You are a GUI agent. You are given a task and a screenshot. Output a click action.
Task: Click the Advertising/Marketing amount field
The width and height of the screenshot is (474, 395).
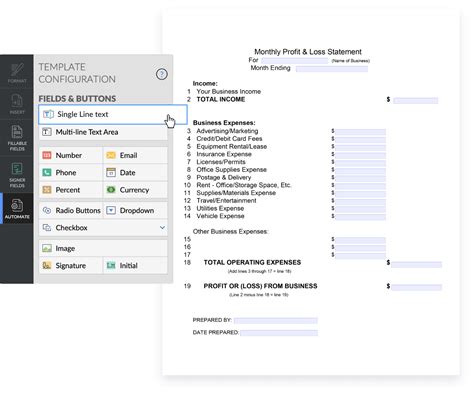tap(360, 132)
